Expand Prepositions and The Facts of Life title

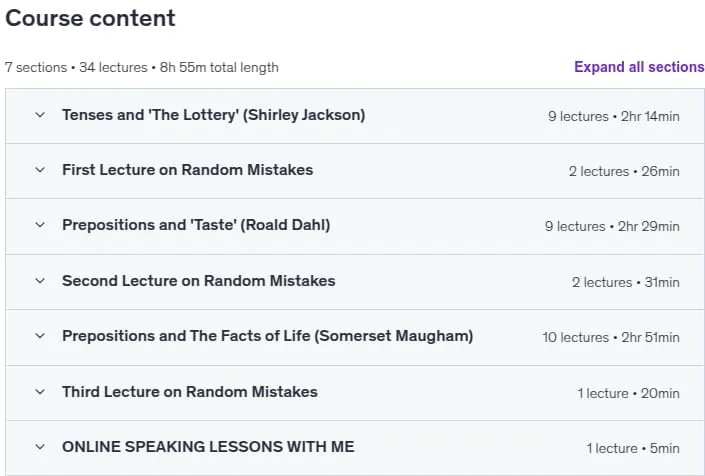268,336
